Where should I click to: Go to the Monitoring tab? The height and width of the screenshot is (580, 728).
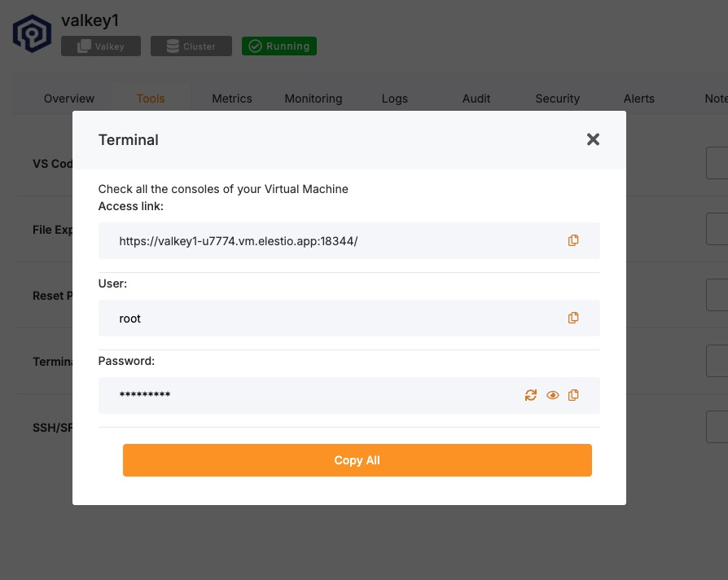pyautogui.click(x=314, y=99)
